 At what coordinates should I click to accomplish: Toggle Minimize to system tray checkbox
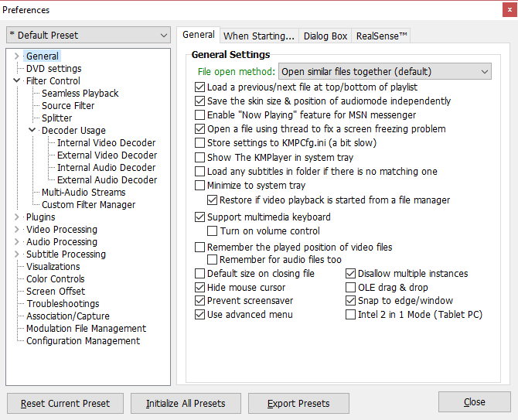tap(200, 186)
